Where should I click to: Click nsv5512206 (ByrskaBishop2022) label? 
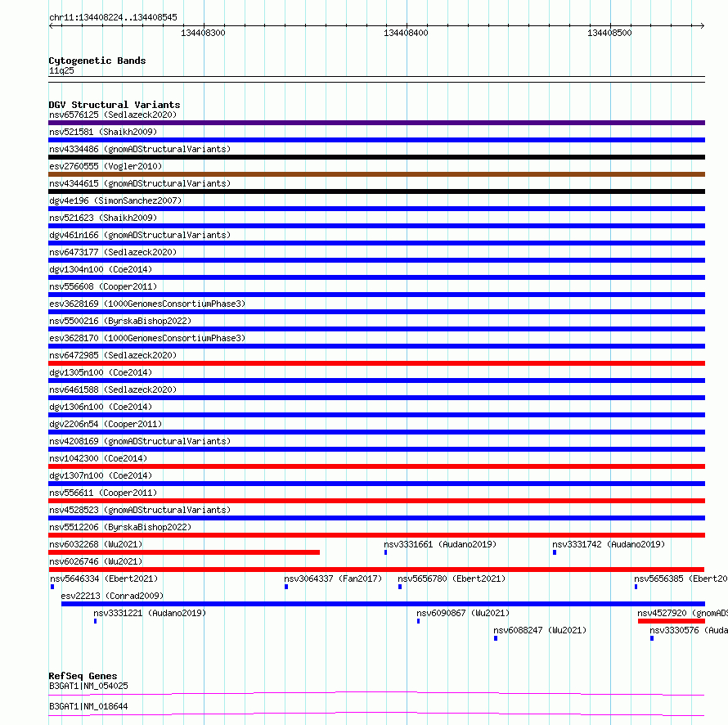pos(120,527)
